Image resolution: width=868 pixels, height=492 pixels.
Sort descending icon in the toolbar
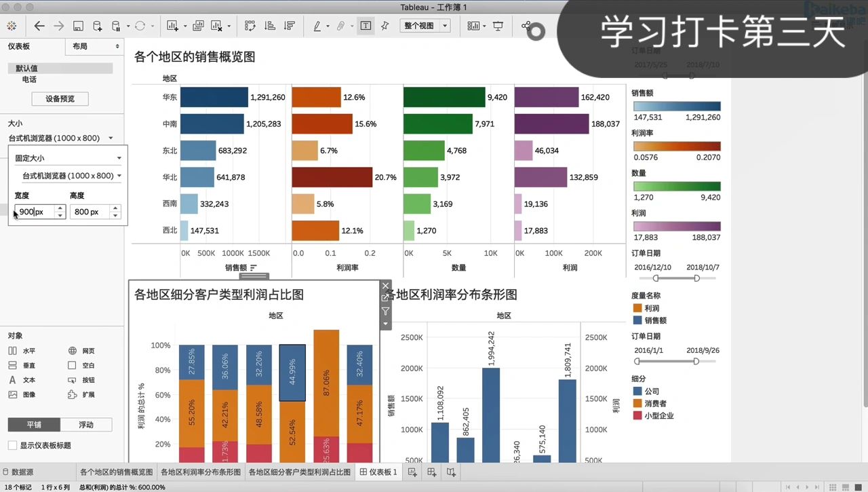[290, 26]
